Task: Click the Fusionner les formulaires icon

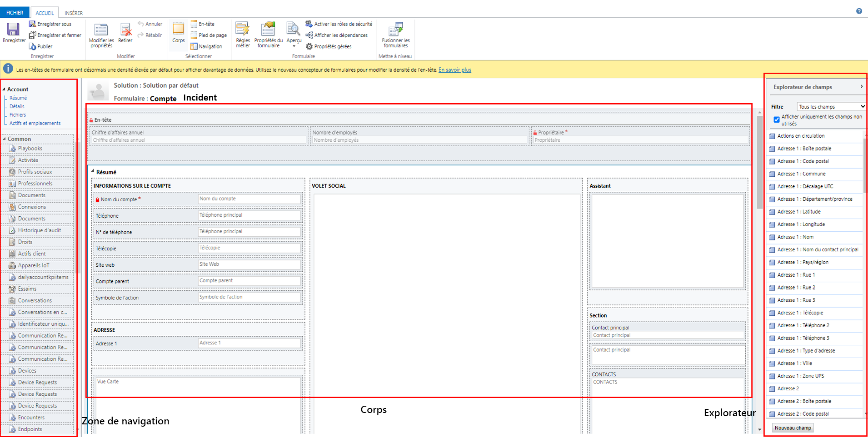Action: (395, 35)
